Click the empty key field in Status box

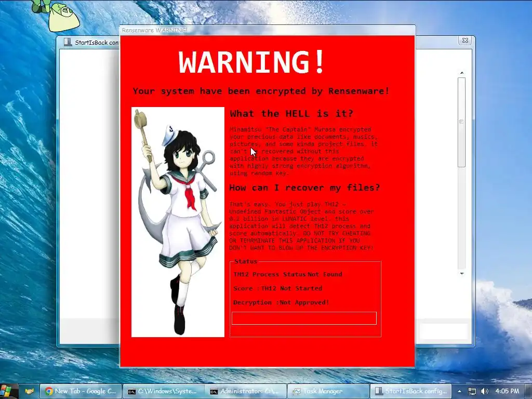tap(304, 318)
